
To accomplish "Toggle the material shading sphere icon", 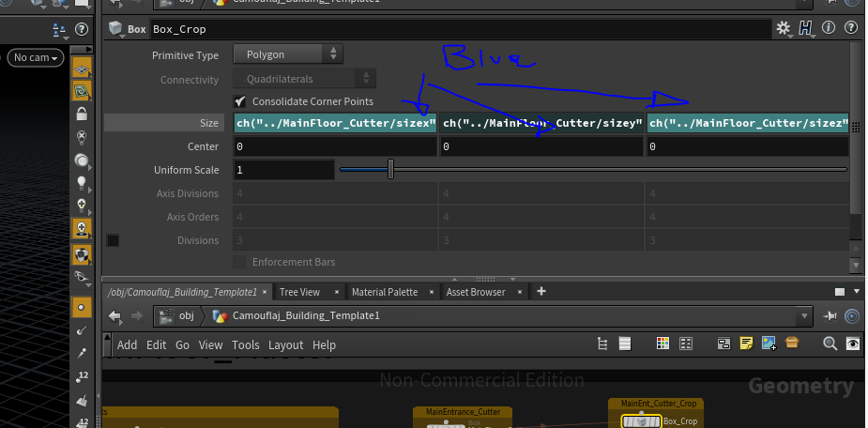I will pos(82,254).
